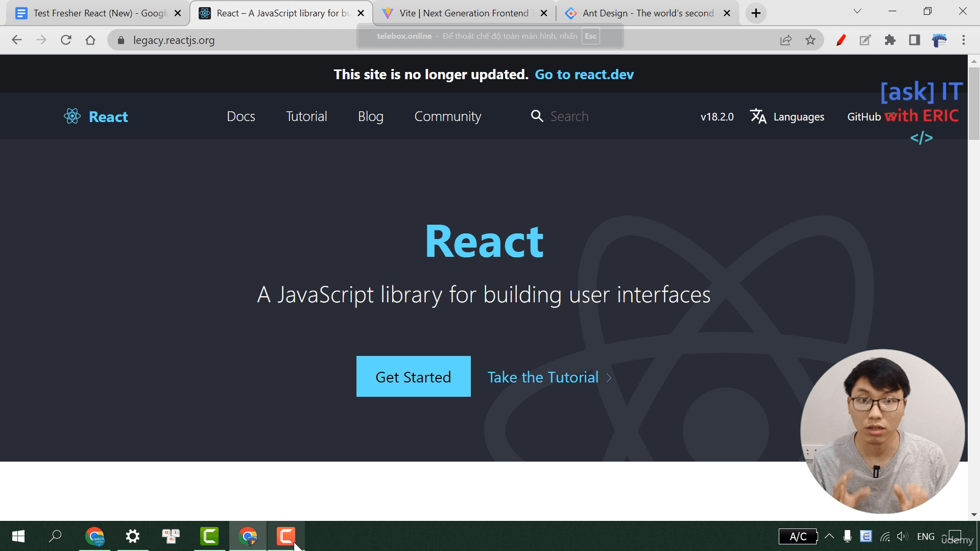The width and height of the screenshot is (980, 551).
Task: Click the red pen extension icon
Action: click(841, 40)
